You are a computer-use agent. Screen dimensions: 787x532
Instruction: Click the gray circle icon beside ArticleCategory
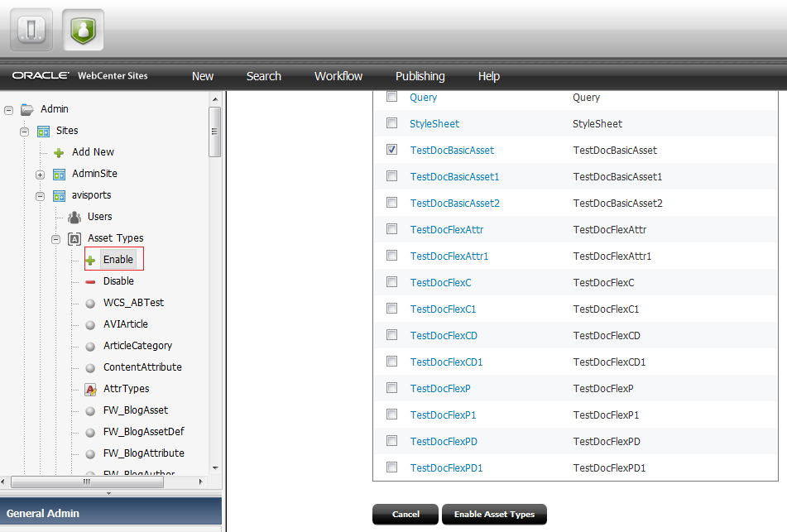[x=90, y=347]
